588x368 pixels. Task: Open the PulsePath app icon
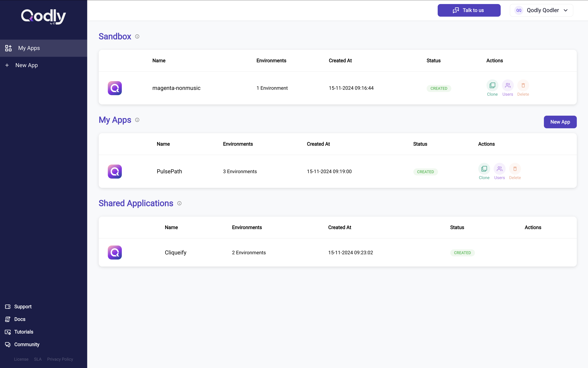click(x=115, y=172)
